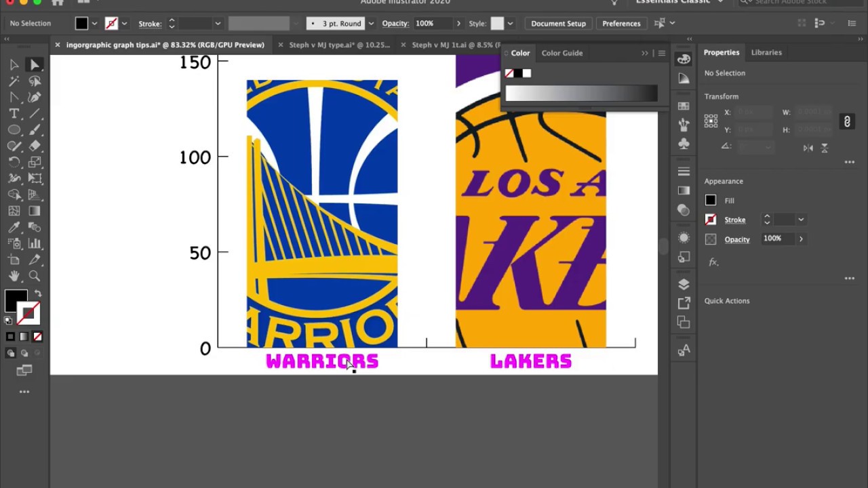The width and height of the screenshot is (868, 488).
Task: Reset to default fill and stroke
Action: point(8,321)
